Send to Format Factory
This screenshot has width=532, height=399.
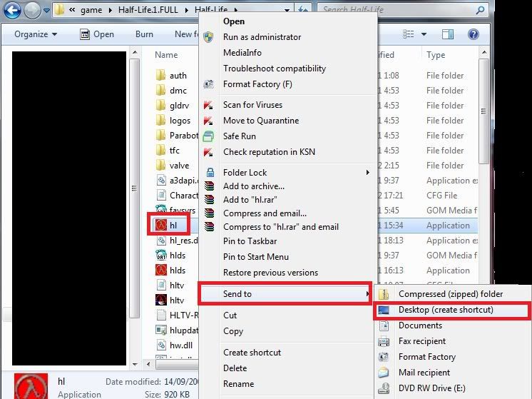tap(427, 357)
